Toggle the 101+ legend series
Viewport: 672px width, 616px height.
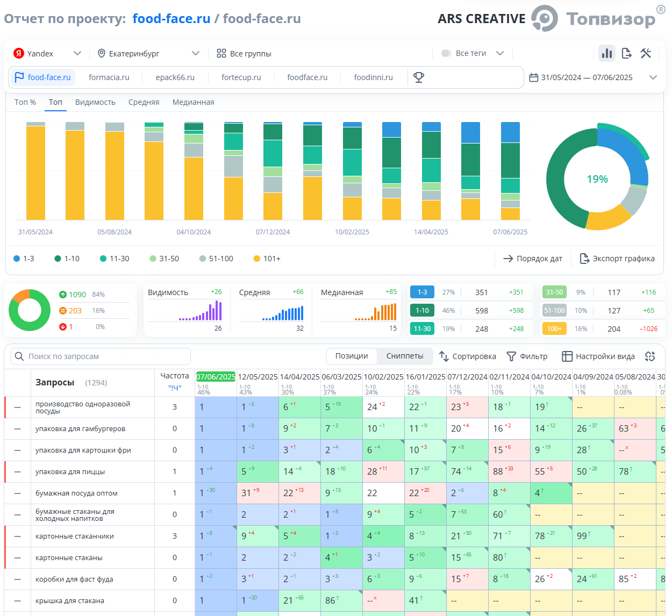pos(267,259)
